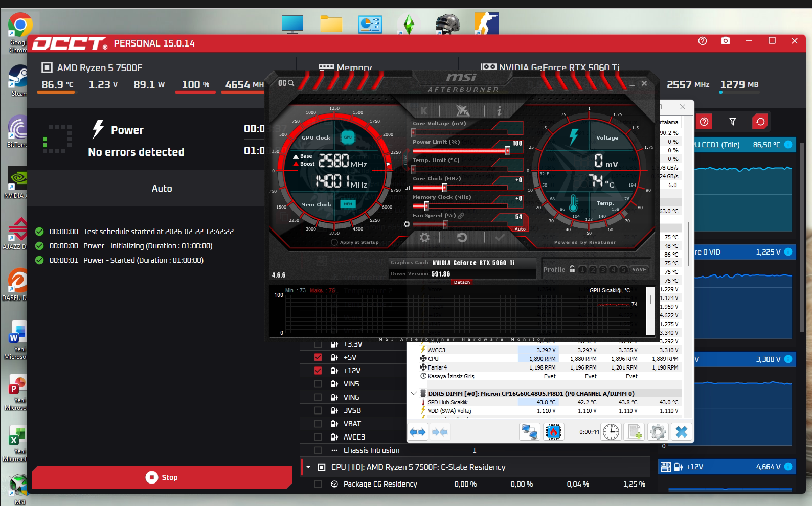
Task: Launch the Afterburner OC Scanner
Action: (x=286, y=83)
